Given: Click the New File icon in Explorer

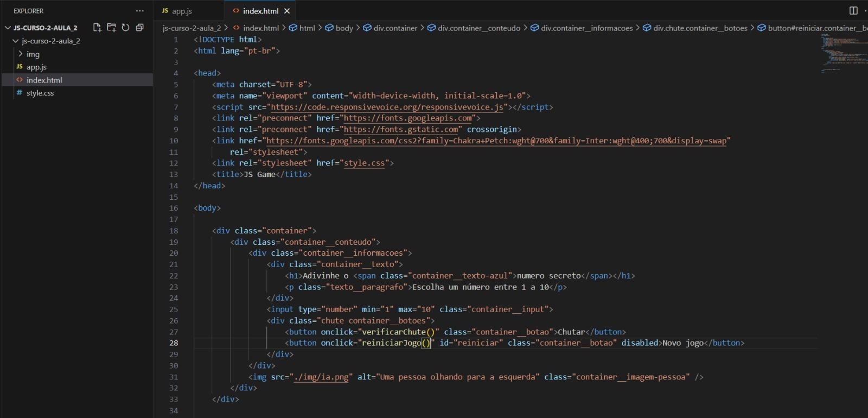Looking at the screenshot, I should tap(97, 28).
